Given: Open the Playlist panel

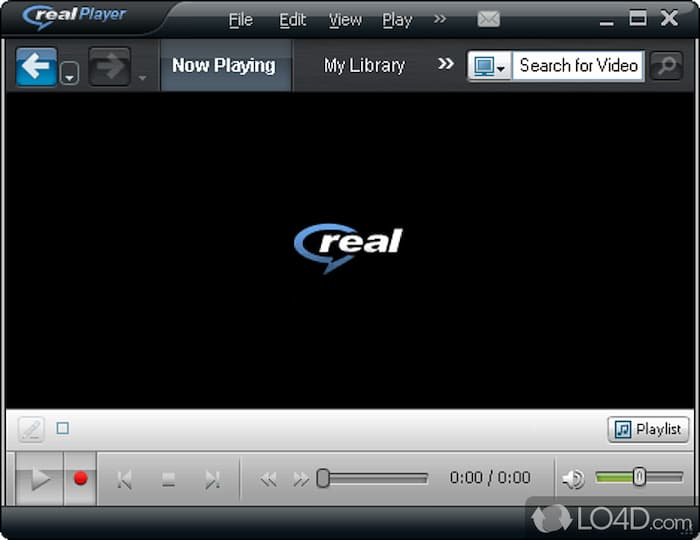Looking at the screenshot, I should coord(648,429).
